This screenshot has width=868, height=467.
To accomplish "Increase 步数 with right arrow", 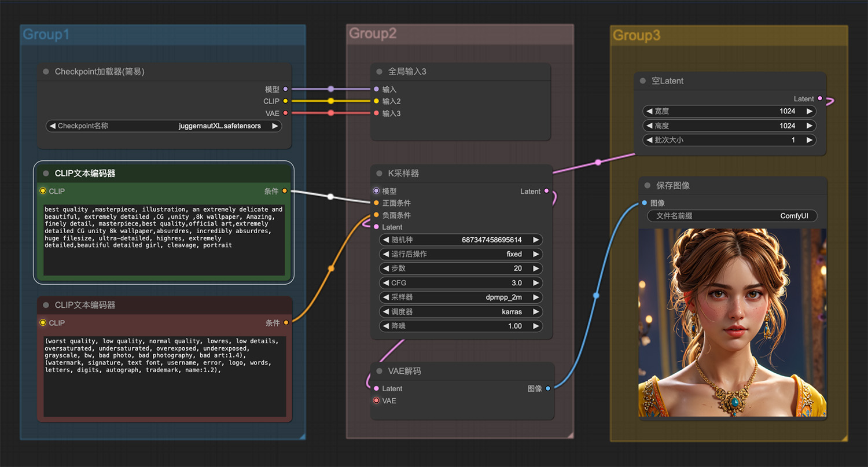I will tap(536, 269).
